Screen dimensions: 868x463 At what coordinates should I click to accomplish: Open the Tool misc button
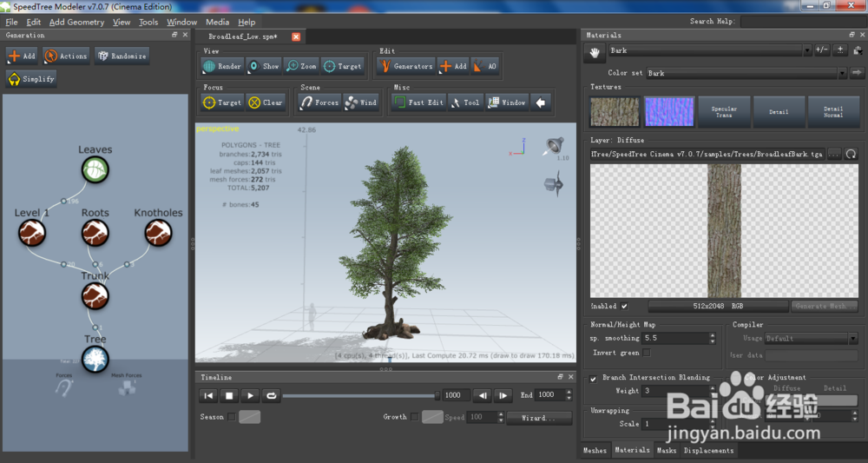click(465, 103)
